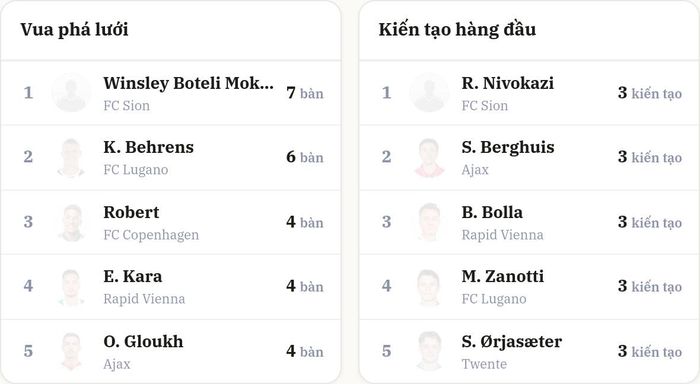Viewport: 700px width, 384px height.
Task: Open S. Berghuis player name
Action: point(508,147)
